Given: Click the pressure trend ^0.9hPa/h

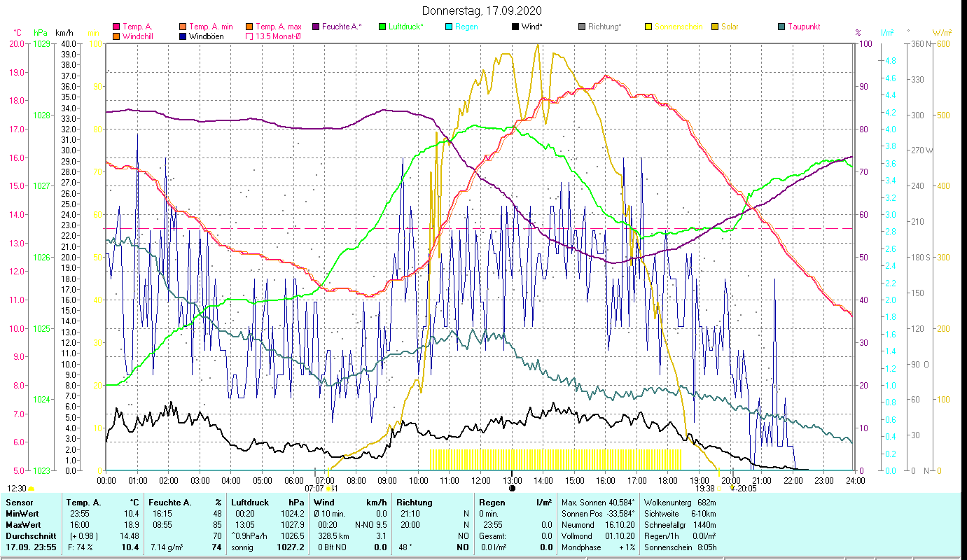Looking at the screenshot, I should [251, 536].
